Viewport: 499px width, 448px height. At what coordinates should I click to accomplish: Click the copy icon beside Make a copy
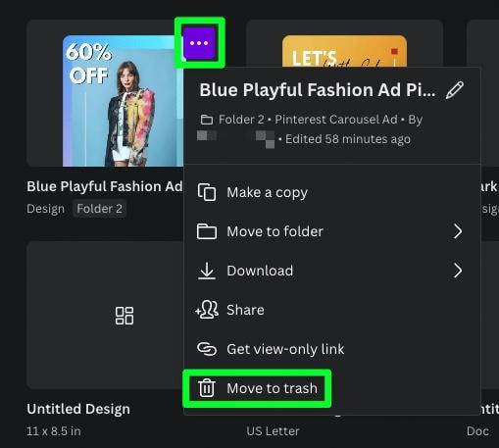click(x=207, y=192)
